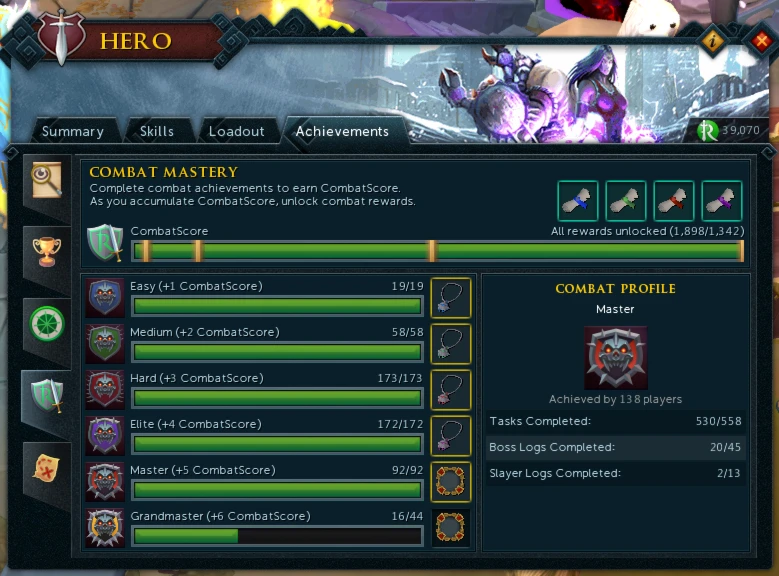Click the Boss Logs Completed row
The width and height of the screenshot is (779, 576).
click(615, 447)
